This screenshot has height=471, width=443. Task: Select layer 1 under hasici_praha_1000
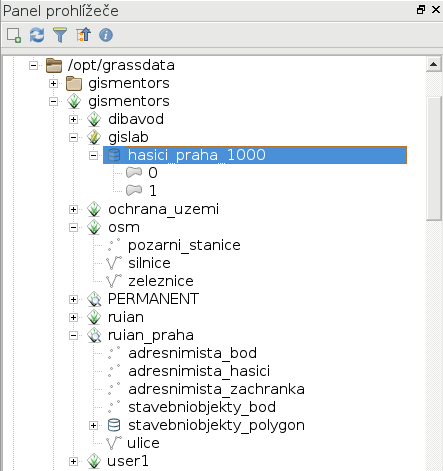(x=153, y=191)
